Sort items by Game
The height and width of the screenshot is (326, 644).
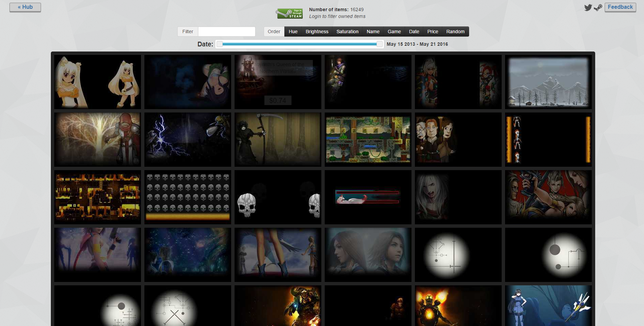click(394, 32)
